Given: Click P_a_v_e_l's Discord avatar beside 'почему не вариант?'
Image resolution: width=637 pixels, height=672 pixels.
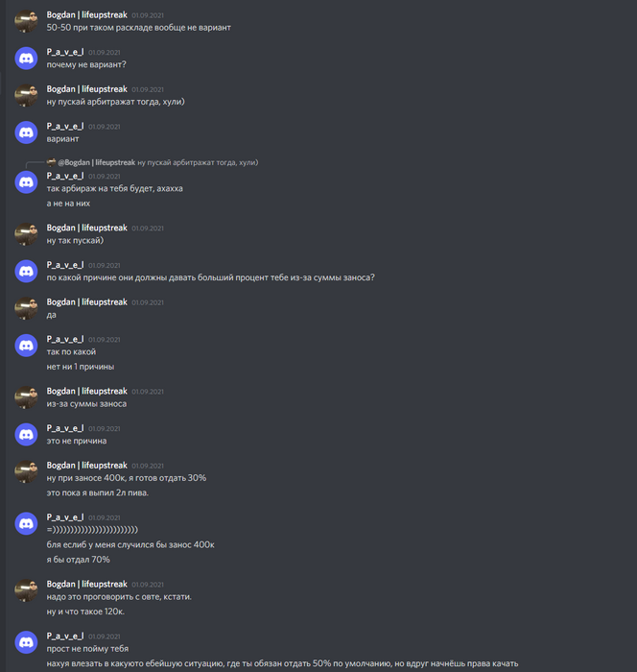Looking at the screenshot, I should pyautogui.click(x=26, y=59).
